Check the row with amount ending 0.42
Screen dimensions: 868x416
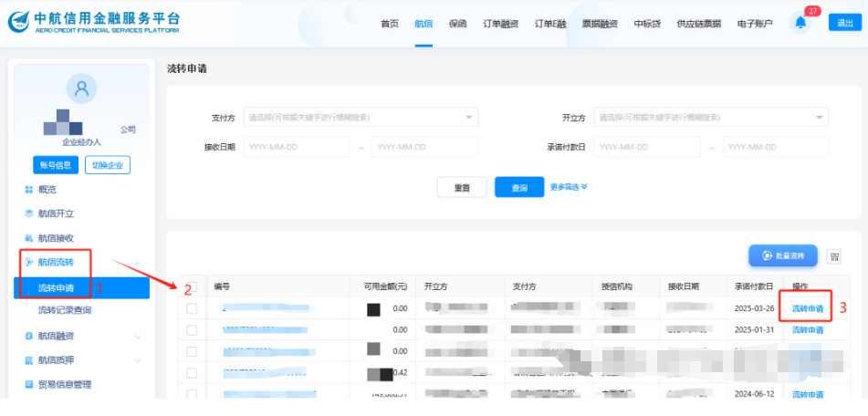coord(192,373)
